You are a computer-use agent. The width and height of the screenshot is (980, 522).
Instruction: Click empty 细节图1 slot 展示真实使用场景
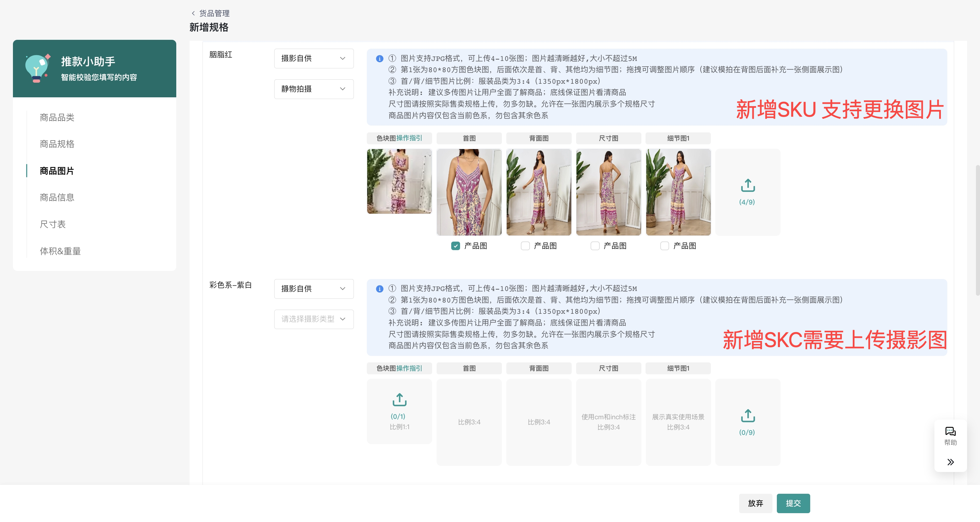point(678,422)
